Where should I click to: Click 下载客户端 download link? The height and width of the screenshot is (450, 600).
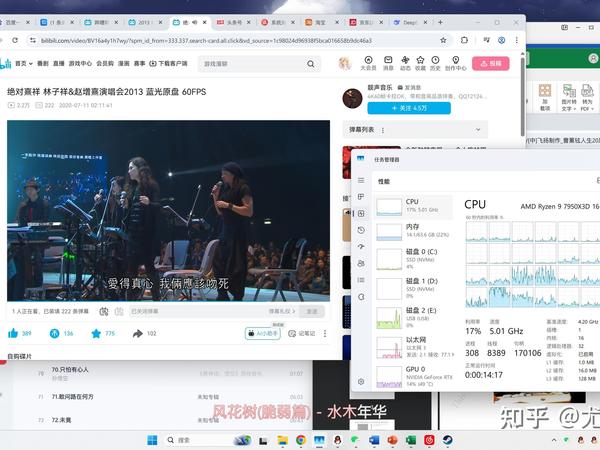[x=168, y=64]
